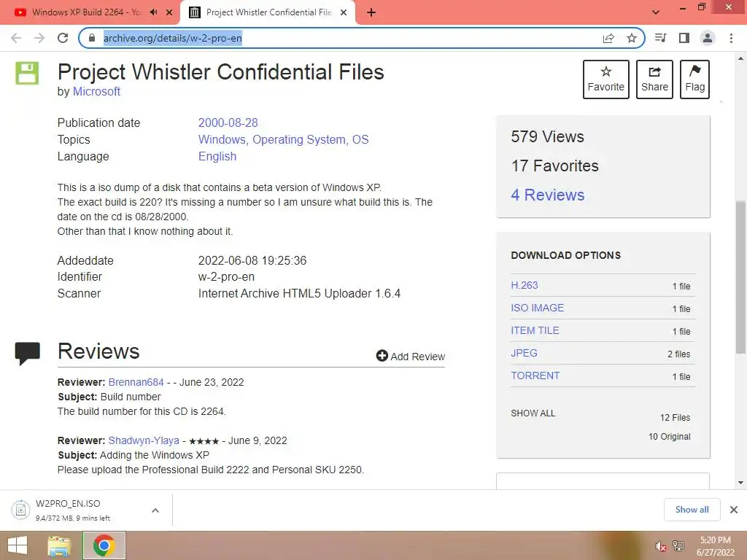Image resolution: width=747 pixels, height=560 pixels.
Task: Switch to the Windows XP Build 2264 YouTube tab
Action: (x=86, y=12)
